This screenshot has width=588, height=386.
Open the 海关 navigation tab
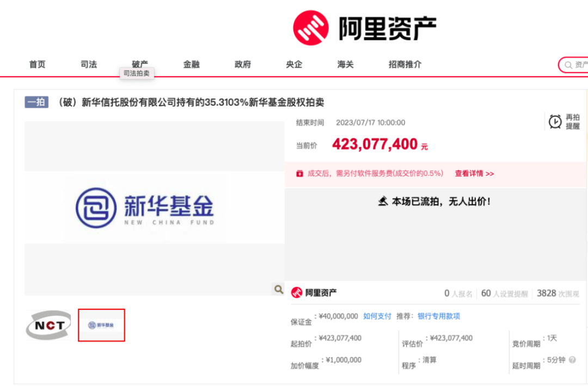345,64
